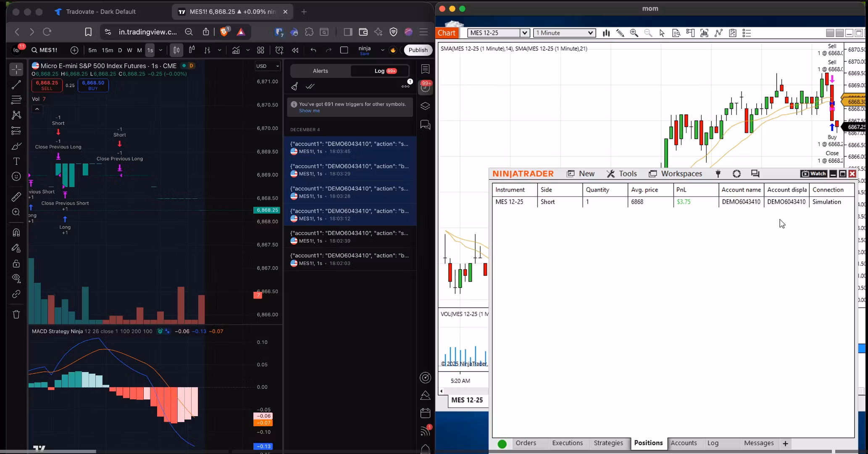Click the MES1! symbol search field

48,50
